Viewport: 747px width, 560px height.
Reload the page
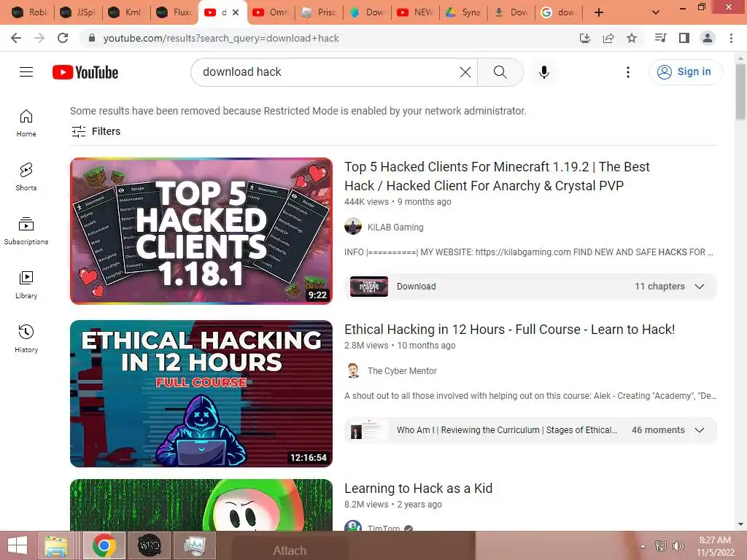click(63, 38)
